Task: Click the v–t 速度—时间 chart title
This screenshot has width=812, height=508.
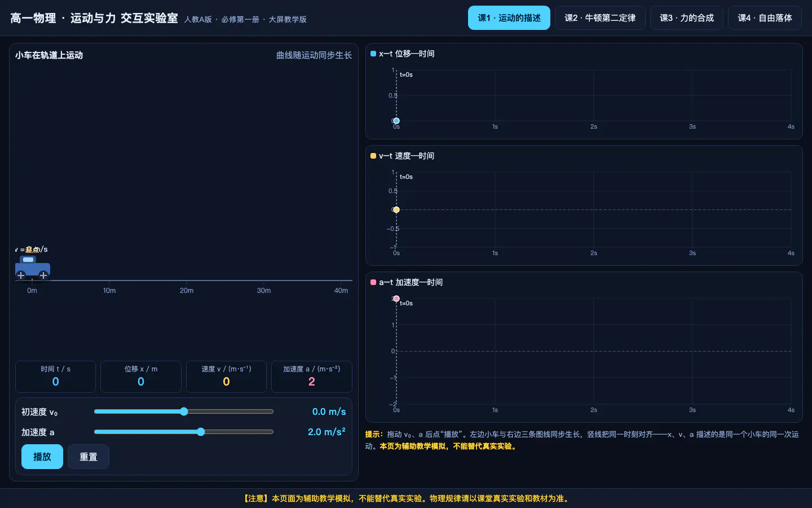Action: click(x=407, y=156)
